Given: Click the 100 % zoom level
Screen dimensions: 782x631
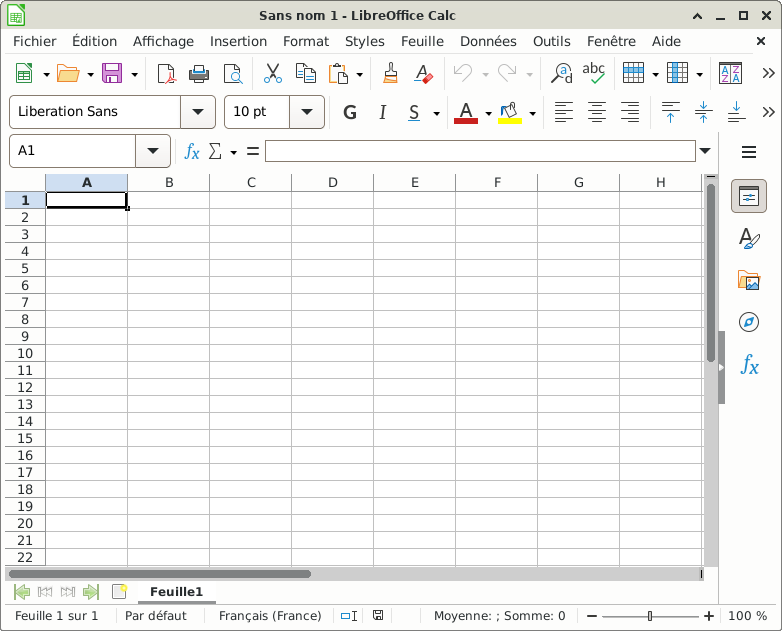Looking at the screenshot, I should [747, 616].
